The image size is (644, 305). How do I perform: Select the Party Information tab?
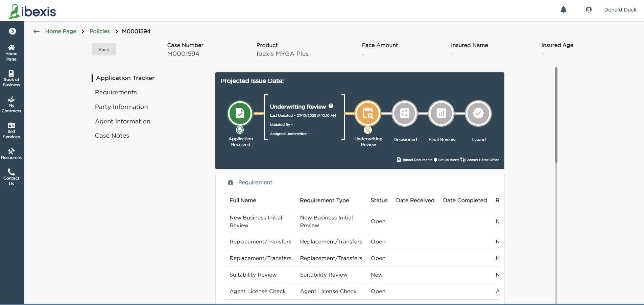coord(121,107)
